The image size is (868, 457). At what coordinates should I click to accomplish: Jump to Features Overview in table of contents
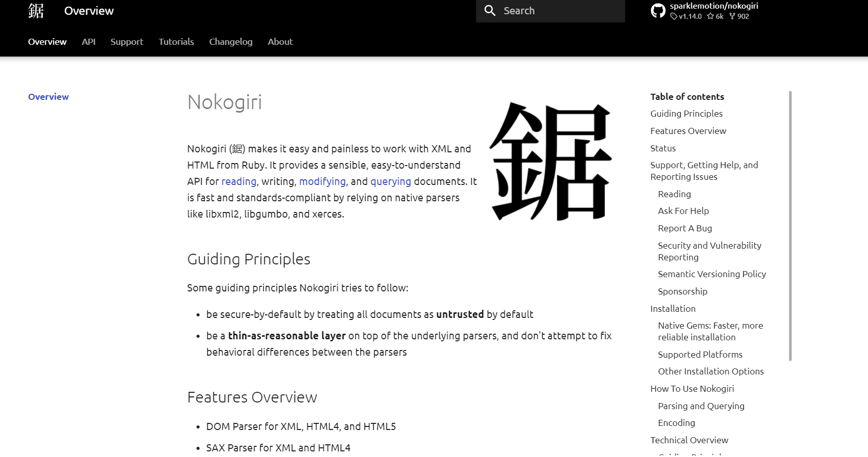[x=688, y=131]
